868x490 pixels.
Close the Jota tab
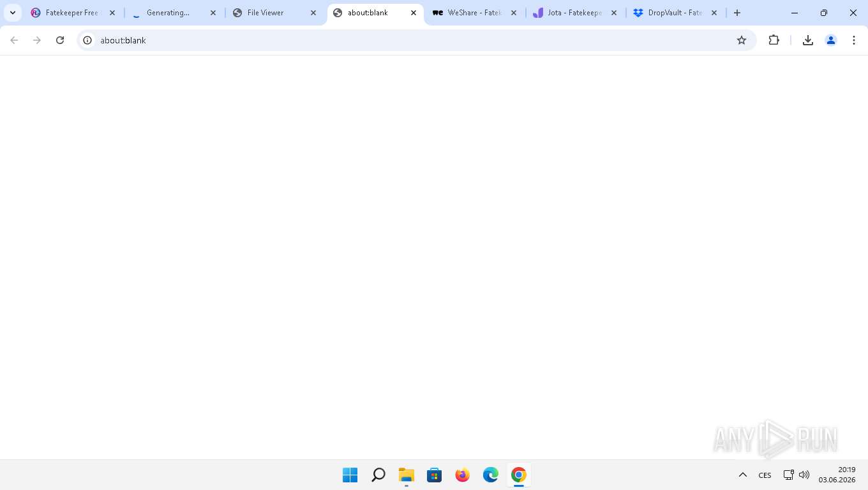[614, 13]
